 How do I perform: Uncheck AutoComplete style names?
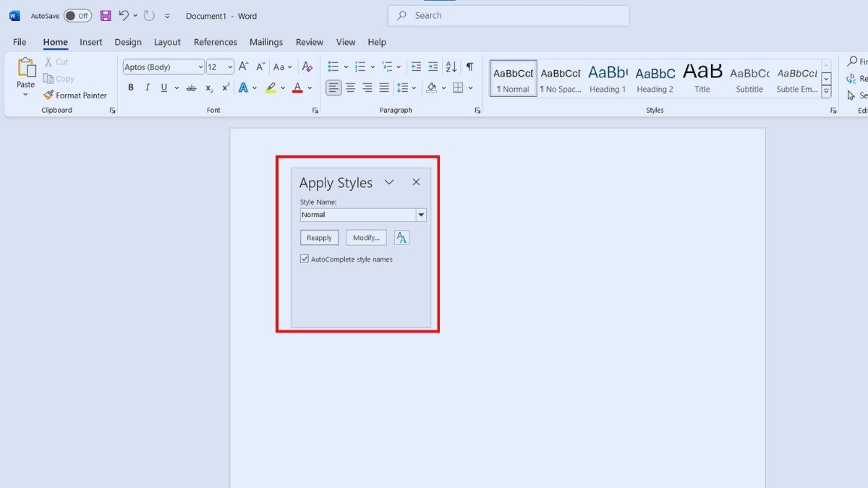coord(305,259)
